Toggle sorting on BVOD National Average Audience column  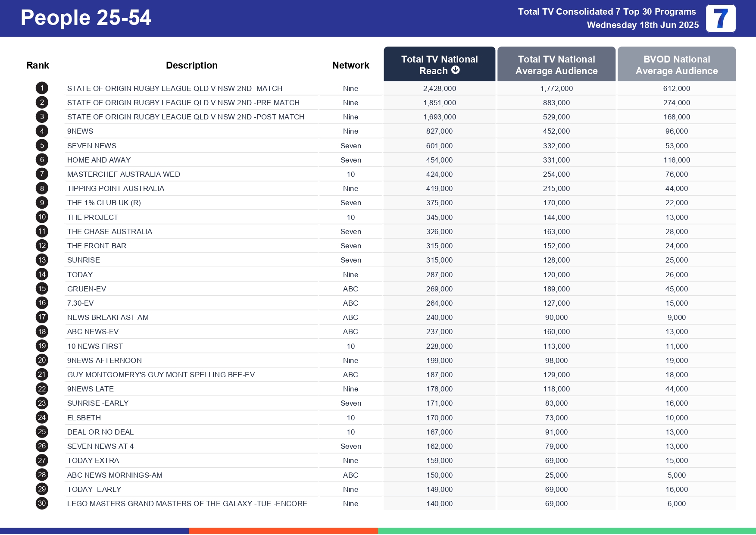click(x=676, y=65)
